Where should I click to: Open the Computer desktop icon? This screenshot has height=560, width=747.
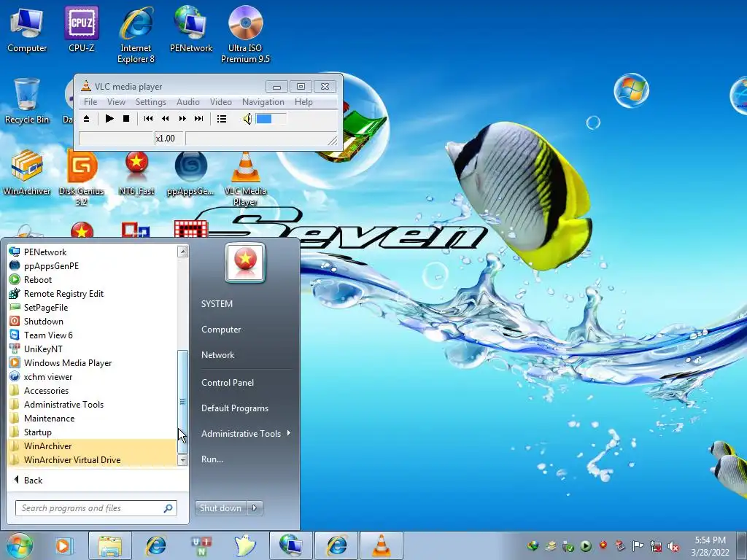pyautogui.click(x=27, y=29)
